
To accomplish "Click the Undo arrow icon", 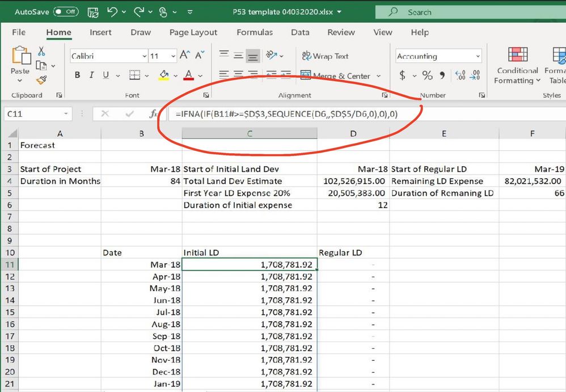I will pyautogui.click(x=112, y=11).
